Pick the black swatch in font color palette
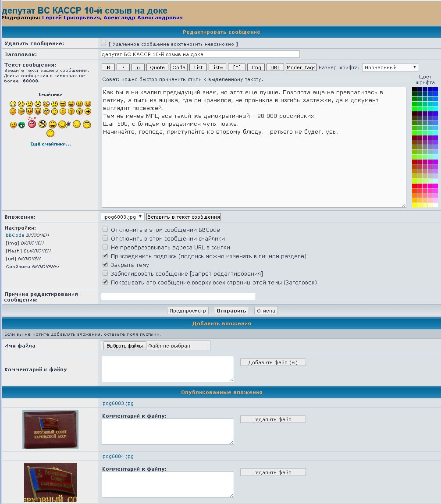 click(414, 89)
